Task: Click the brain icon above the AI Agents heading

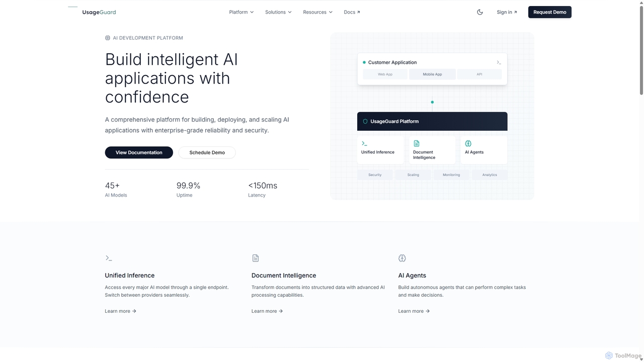Action: click(402, 258)
